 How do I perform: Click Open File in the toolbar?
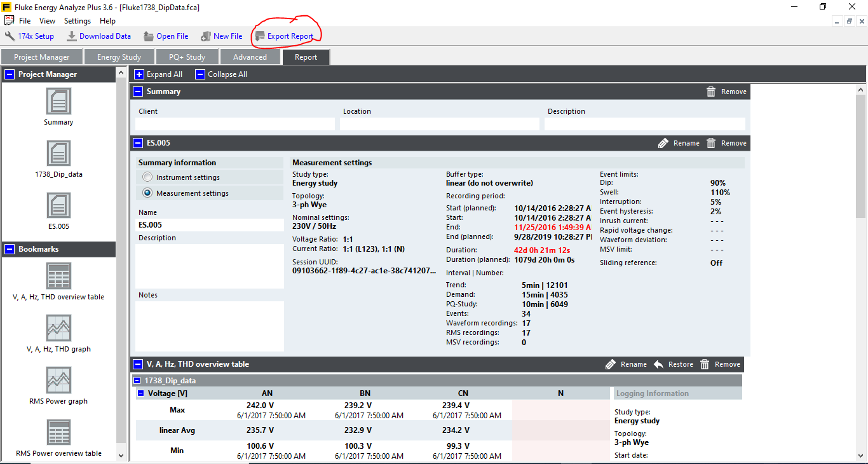click(166, 36)
